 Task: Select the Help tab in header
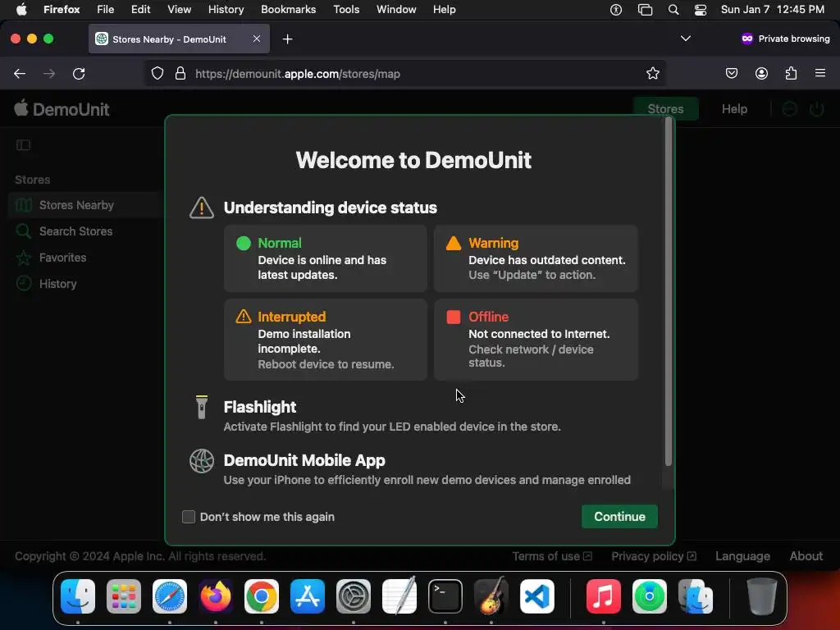tap(734, 109)
